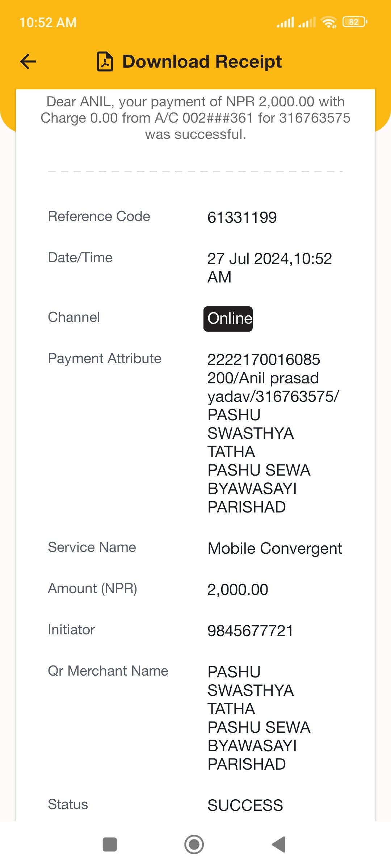Tap the Android back triangle icon

coord(279,844)
